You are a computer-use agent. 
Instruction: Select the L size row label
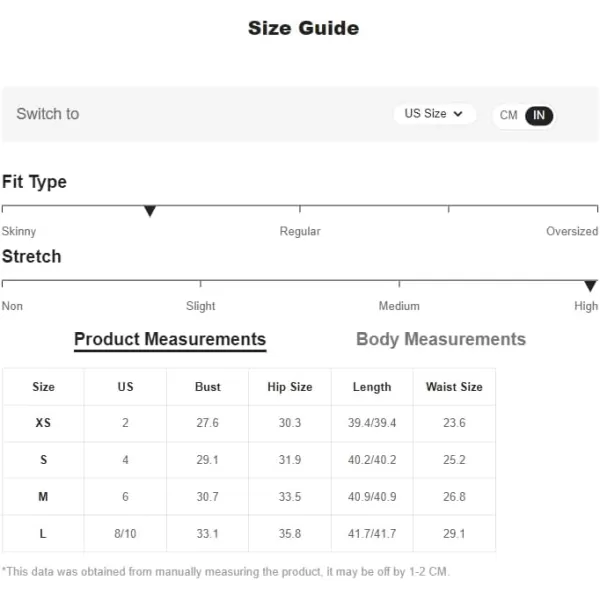[43, 533]
